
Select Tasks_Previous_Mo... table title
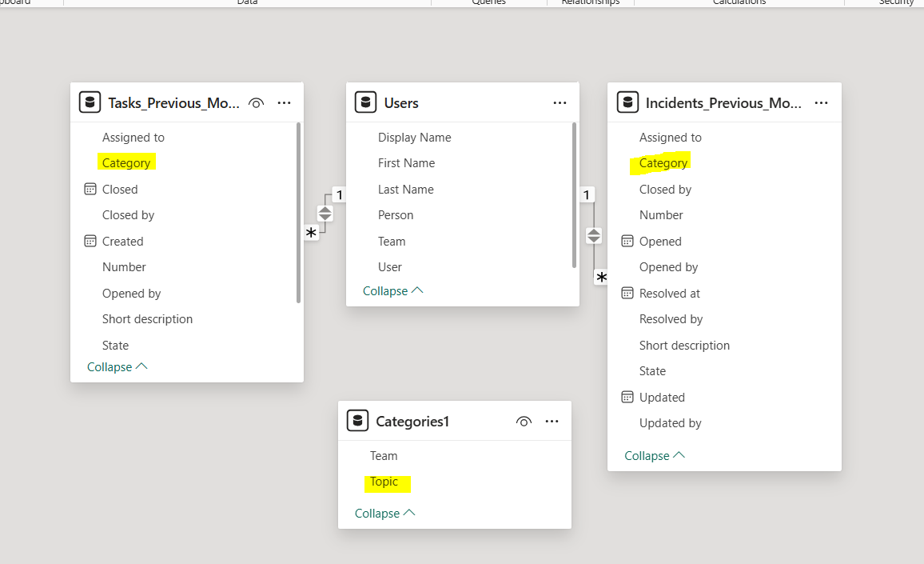click(173, 102)
